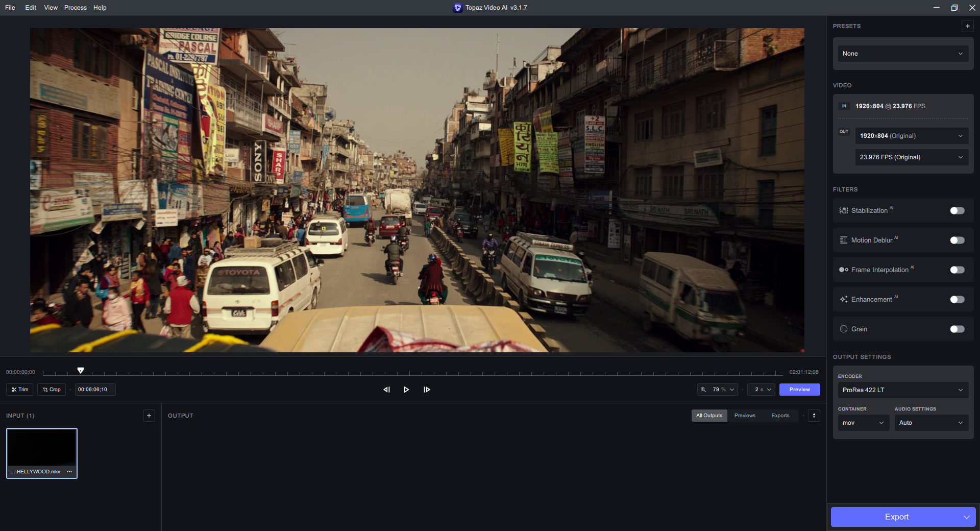Screen dimensions: 980x531
Task: Click the Enhancement sparkle icon
Action: pos(844,300)
